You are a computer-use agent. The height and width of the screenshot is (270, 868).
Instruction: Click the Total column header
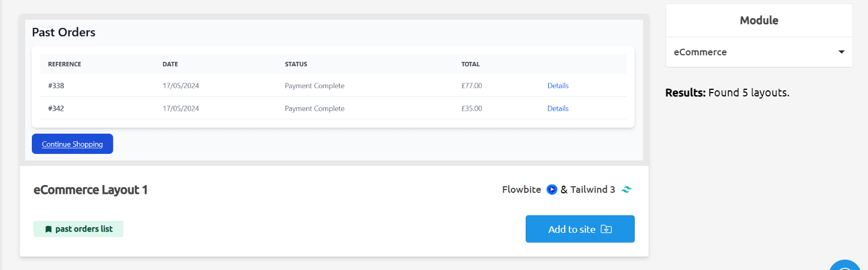(x=470, y=64)
